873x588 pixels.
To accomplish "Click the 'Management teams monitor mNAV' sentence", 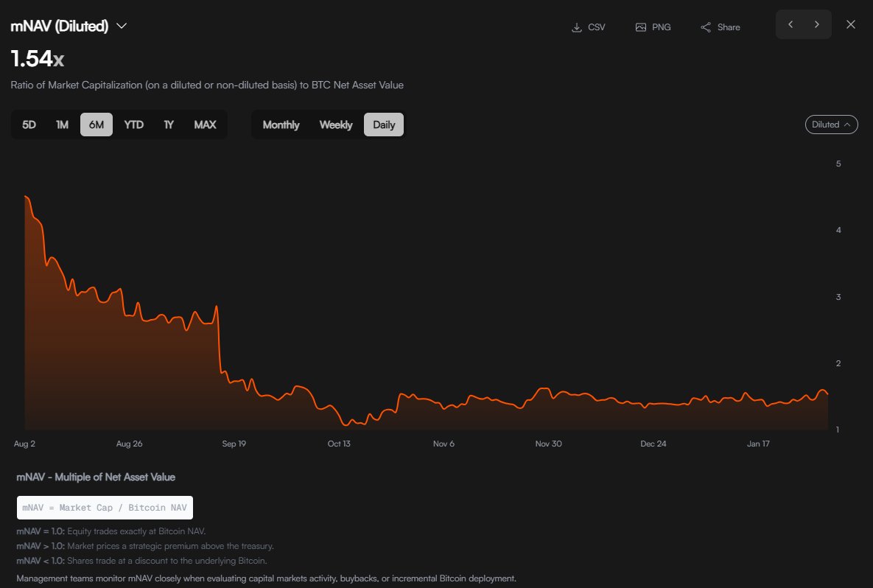I will pyautogui.click(x=266, y=578).
